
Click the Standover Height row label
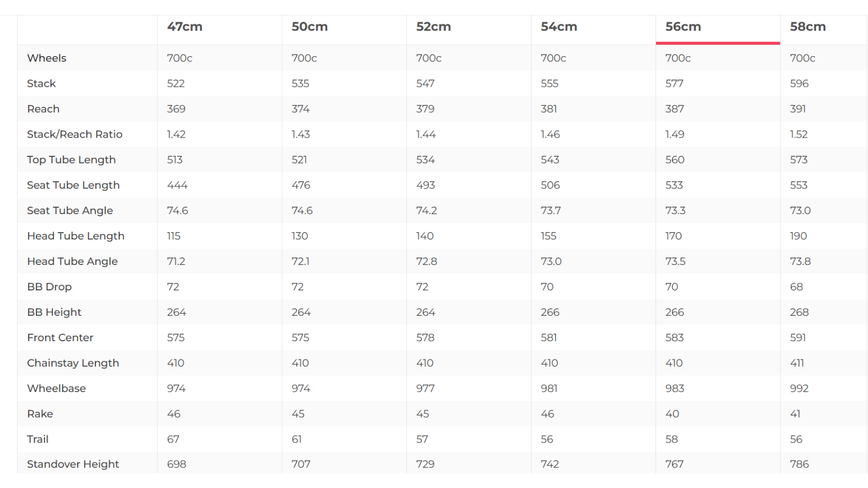click(73, 464)
